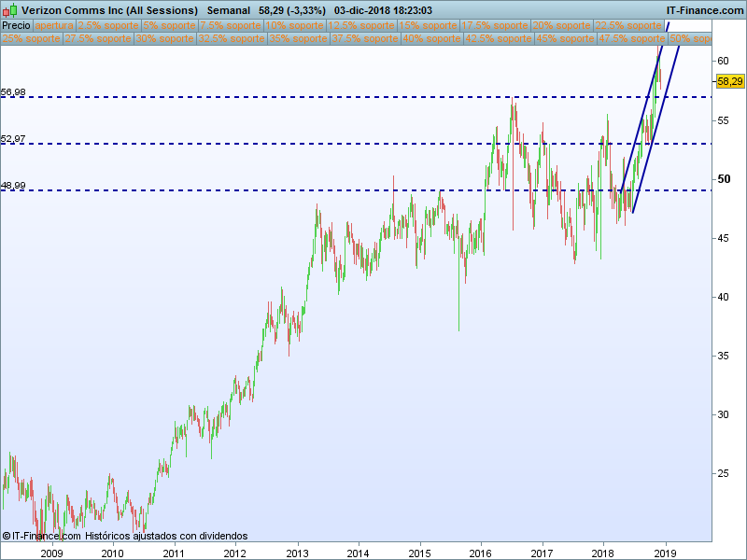
Task: Click the 2010 label on time axis
Action: click(112, 553)
